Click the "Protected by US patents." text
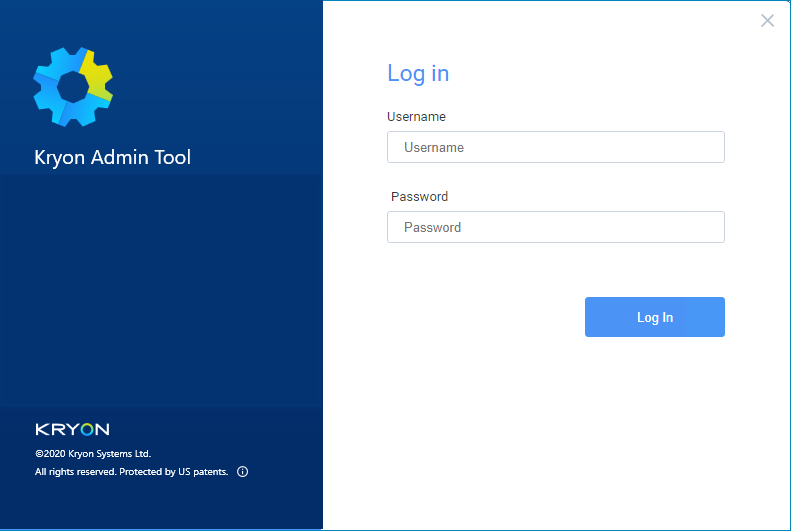Image resolution: width=791 pixels, height=531 pixels. [174, 471]
